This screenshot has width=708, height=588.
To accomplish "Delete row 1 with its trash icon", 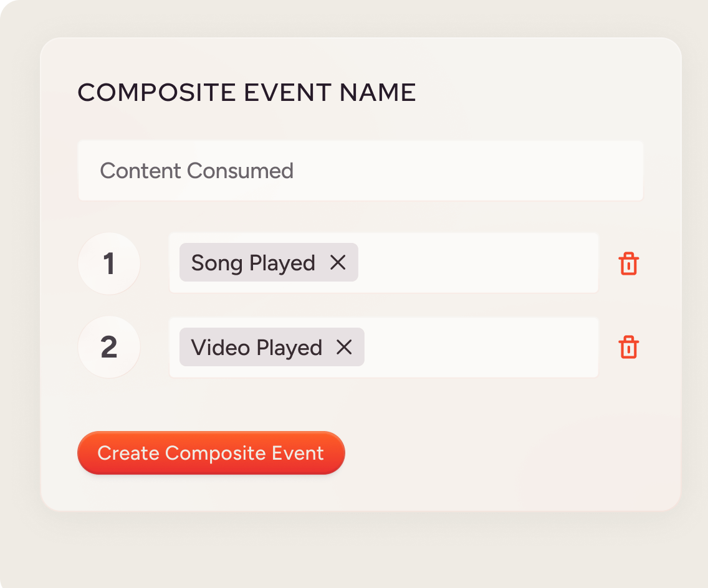I will coord(628,263).
